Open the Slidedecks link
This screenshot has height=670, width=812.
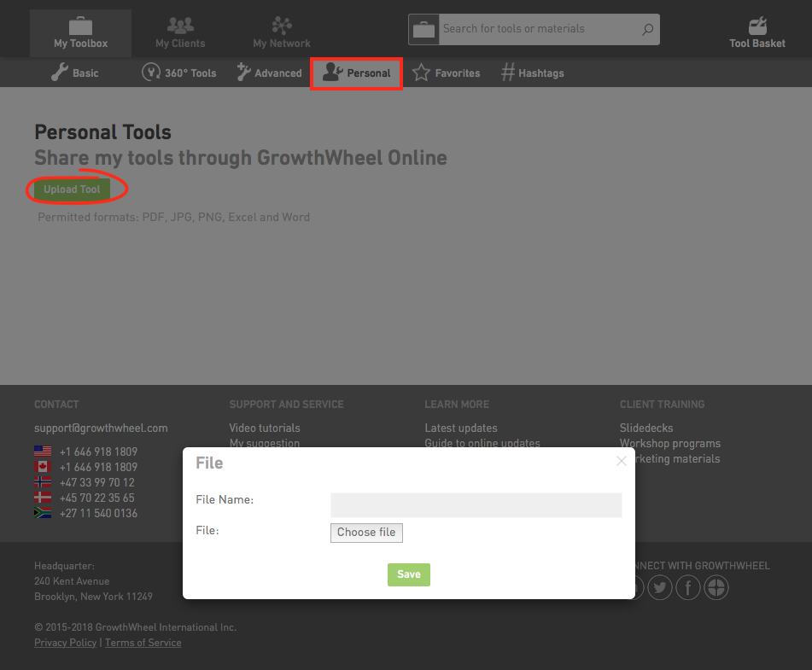(x=646, y=428)
